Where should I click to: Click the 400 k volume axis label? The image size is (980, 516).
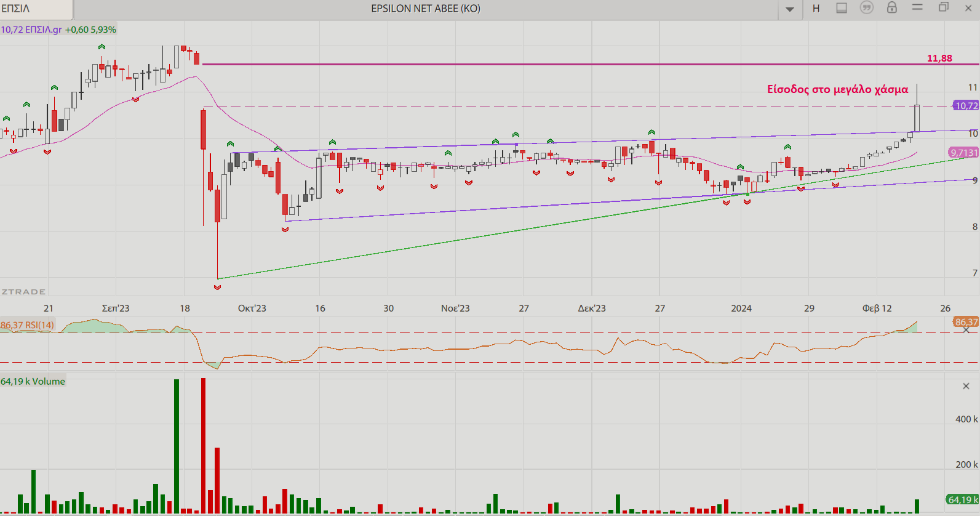[x=966, y=419]
